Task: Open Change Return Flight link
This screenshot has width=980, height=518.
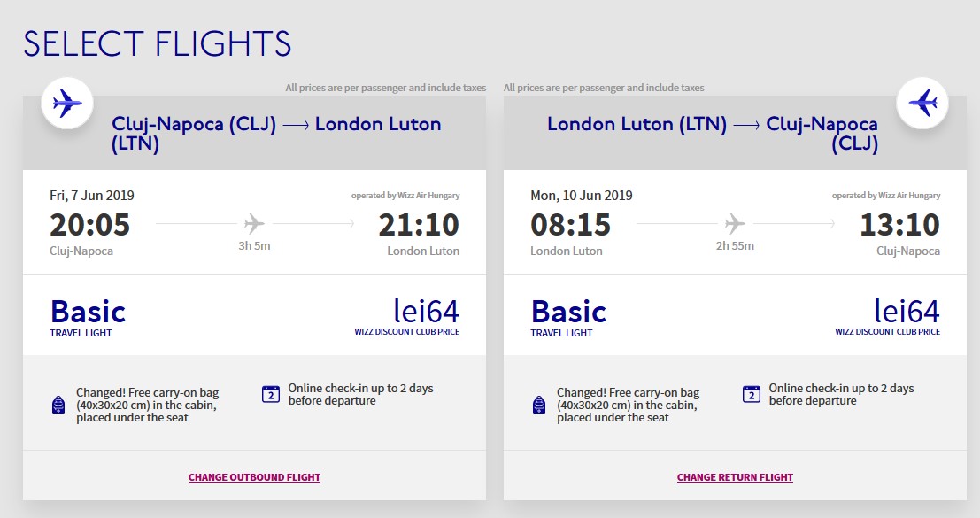Action: pyautogui.click(x=735, y=477)
